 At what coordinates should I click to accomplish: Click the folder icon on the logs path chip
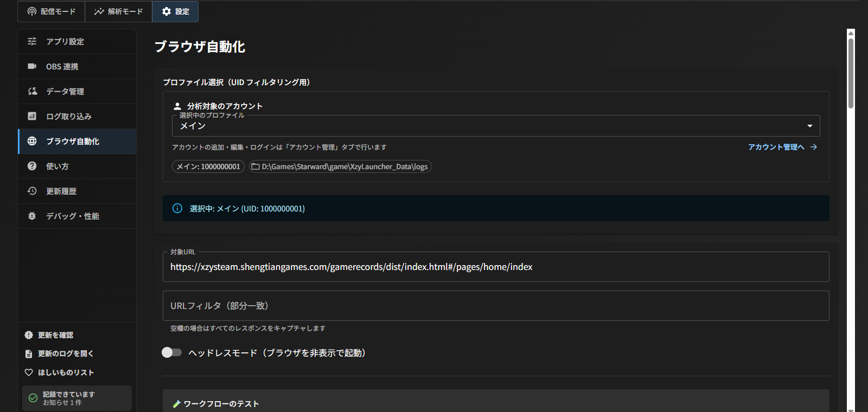tap(256, 166)
